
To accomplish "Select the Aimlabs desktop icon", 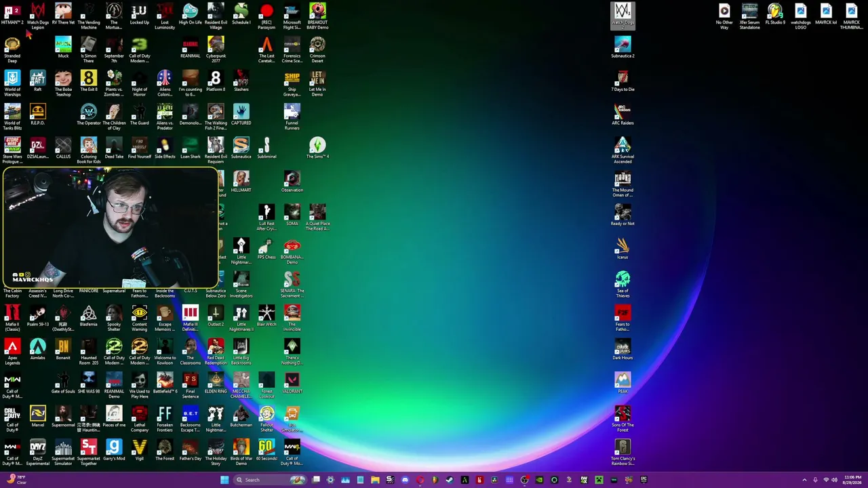I will 37,351.
